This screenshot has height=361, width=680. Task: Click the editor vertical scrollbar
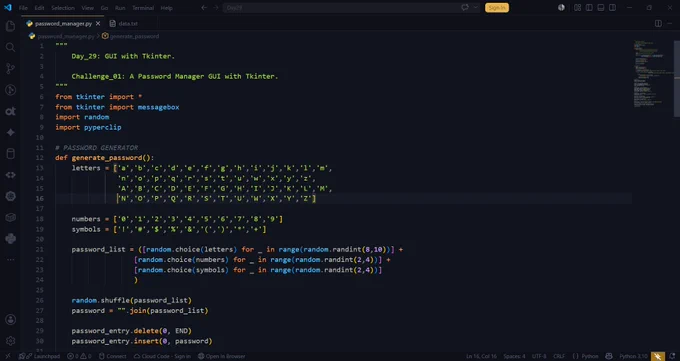tap(677, 78)
